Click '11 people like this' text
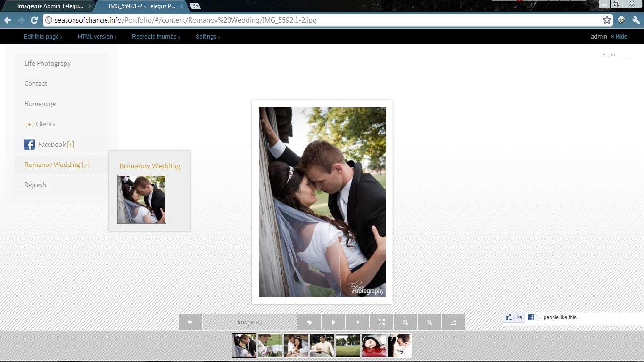Screen dimensions: 644x362 [x=557, y=317]
